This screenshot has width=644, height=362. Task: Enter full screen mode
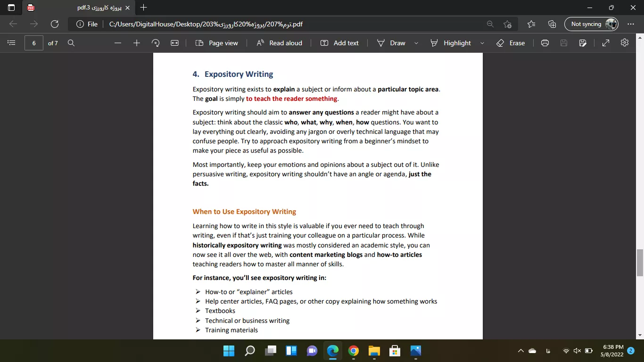tap(606, 43)
